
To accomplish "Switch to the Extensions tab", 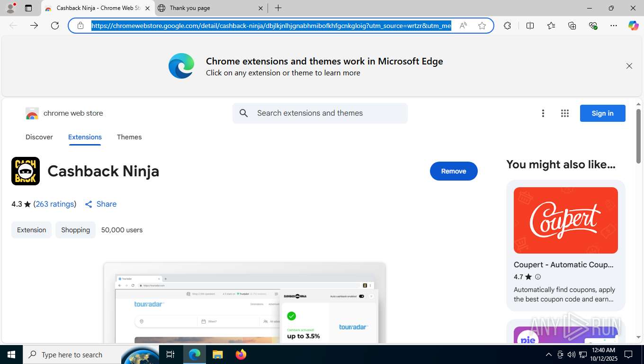I will tap(85, 137).
